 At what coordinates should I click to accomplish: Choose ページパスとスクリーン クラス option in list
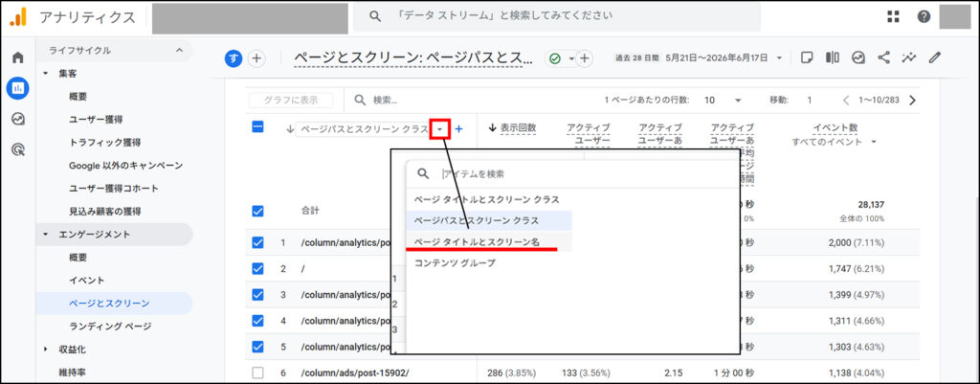489,221
